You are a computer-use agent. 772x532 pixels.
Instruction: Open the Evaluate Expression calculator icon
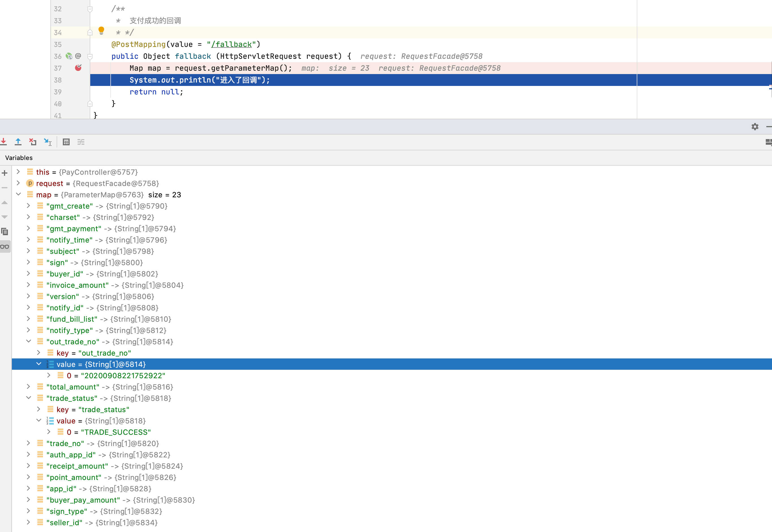pyautogui.click(x=66, y=142)
